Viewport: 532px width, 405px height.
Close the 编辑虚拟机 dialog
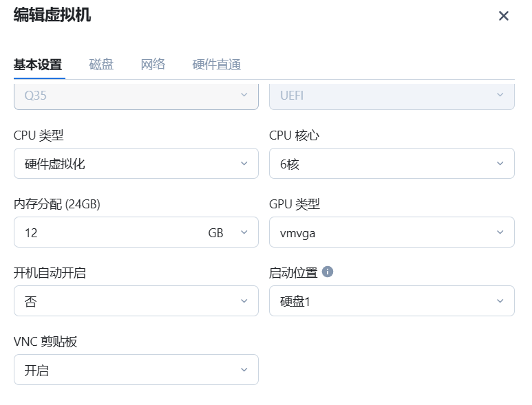pyautogui.click(x=504, y=16)
